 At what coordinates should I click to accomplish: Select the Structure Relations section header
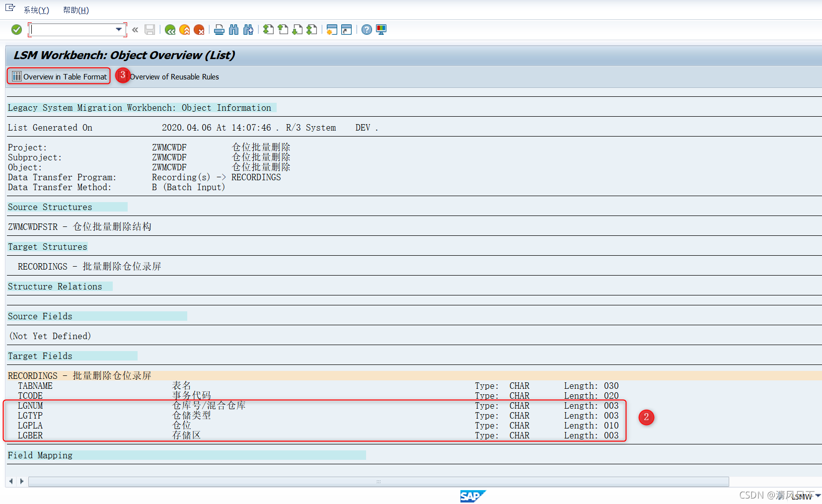point(55,287)
